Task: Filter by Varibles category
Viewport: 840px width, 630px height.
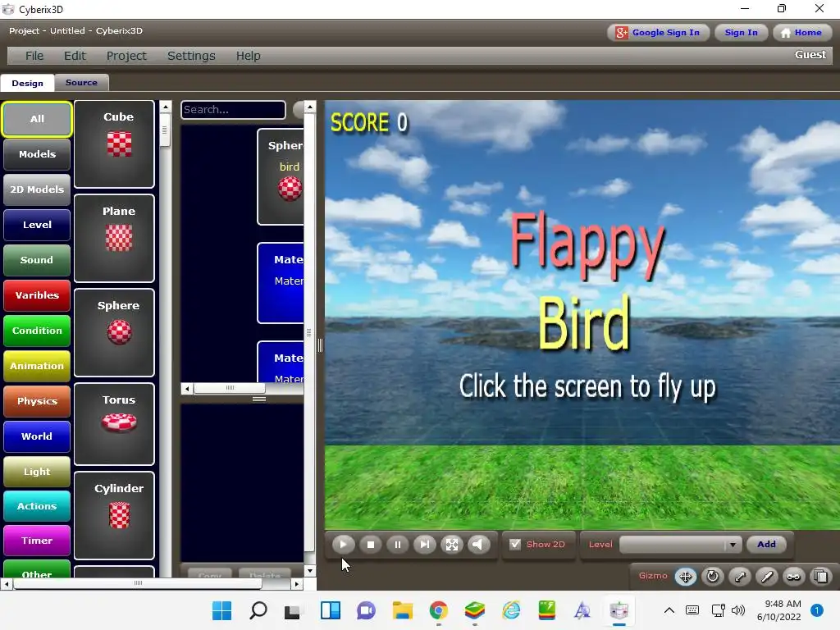Action: click(x=37, y=295)
